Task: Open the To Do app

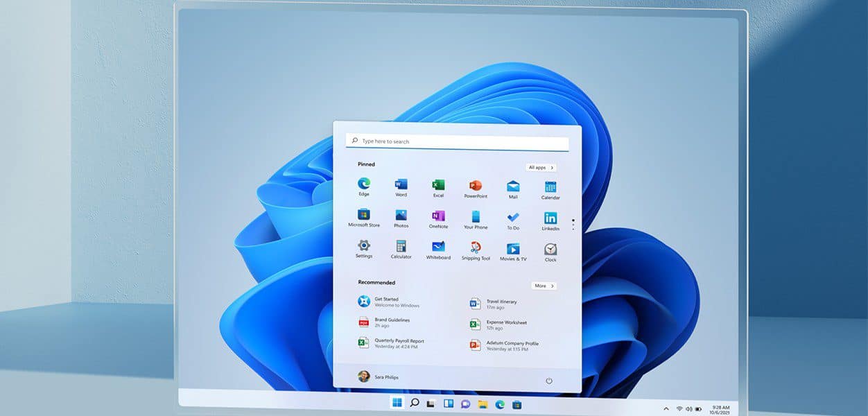Action: coord(513,220)
